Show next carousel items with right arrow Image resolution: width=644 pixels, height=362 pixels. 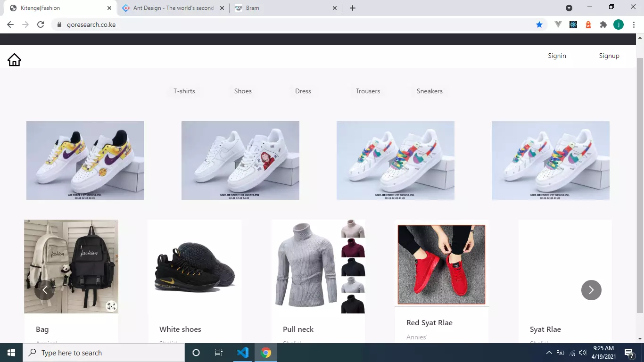click(x=591, y=290)
